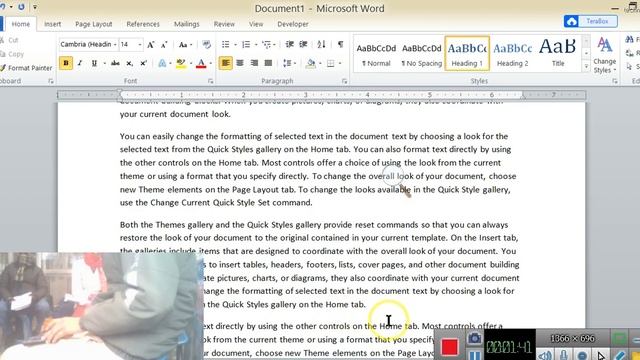Open the Mailings tab

[x=187, y=24]
